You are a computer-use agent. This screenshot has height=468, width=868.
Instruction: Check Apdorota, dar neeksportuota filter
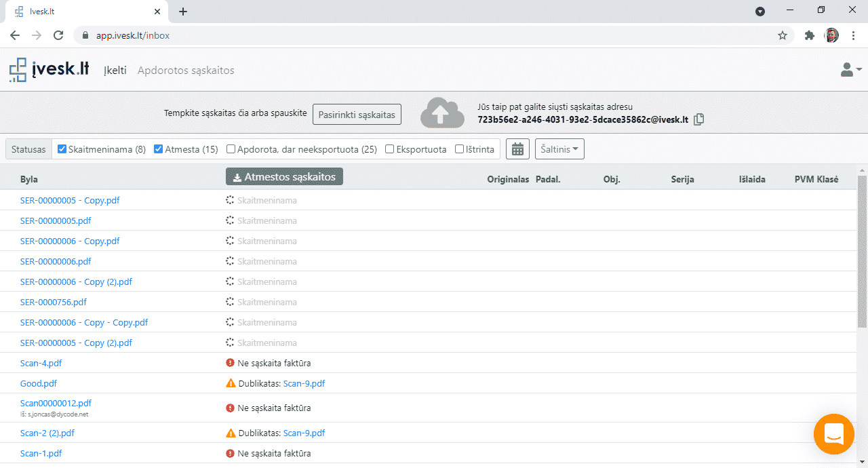click(231, 149)
